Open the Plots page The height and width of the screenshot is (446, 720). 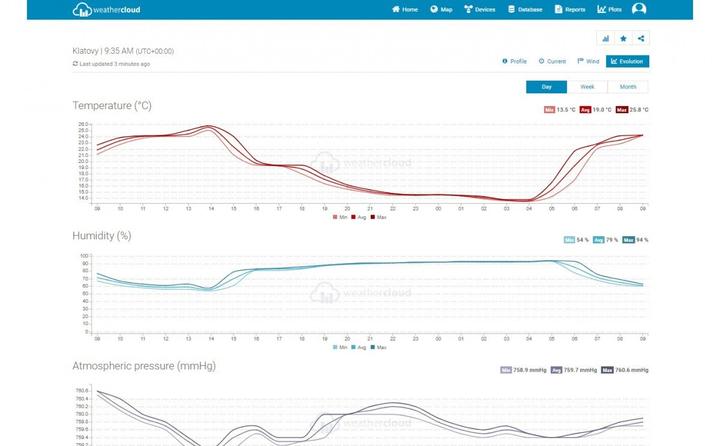click(609, 9)
